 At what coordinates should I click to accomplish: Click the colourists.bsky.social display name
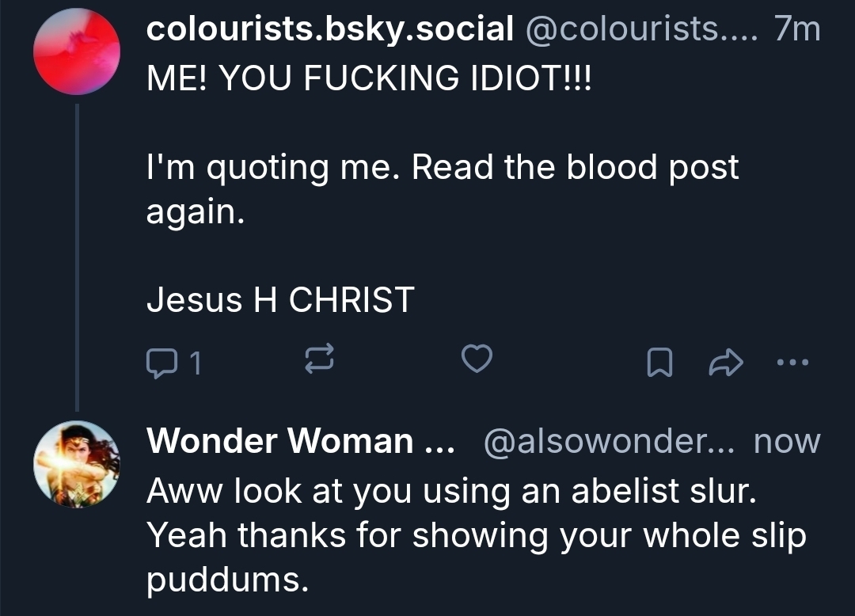[x=329, y=29]
